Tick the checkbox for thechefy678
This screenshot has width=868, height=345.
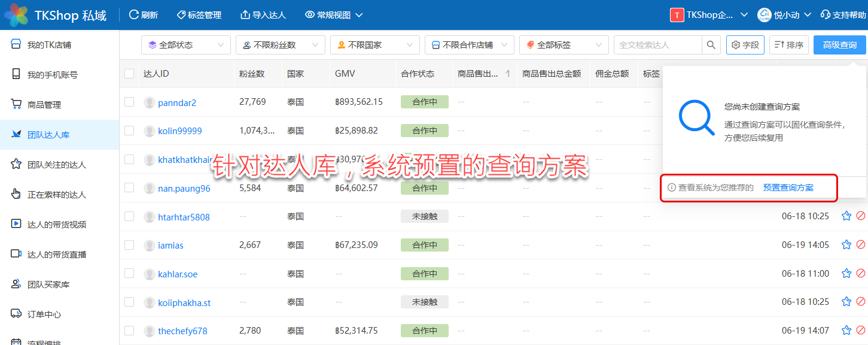(129, 330)
